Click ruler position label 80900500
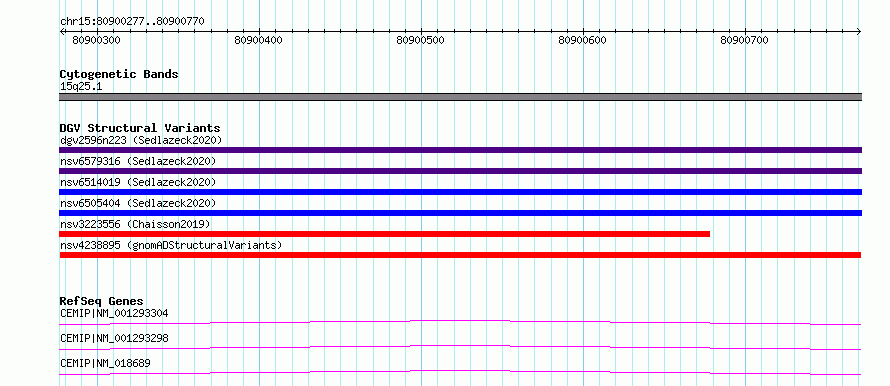 [421, 40]
